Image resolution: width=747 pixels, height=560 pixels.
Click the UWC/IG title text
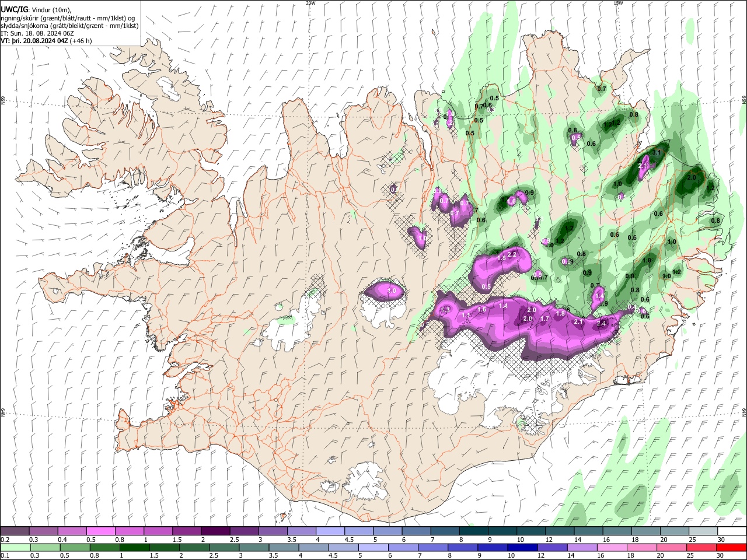coord(13,9)
